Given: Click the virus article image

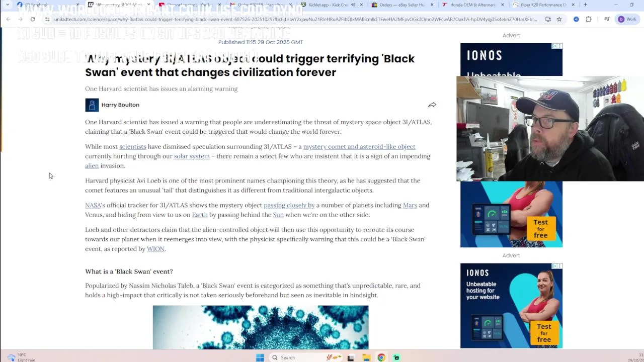Looking at the screenshot, I should coord(261,327).
